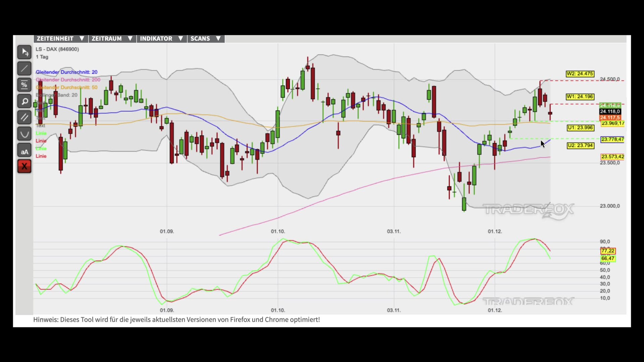This screenshot has height=362, width=644.
Task: Click the red Linie entry at list bottom
Action: pyautogui.click(x=41, y=156)
